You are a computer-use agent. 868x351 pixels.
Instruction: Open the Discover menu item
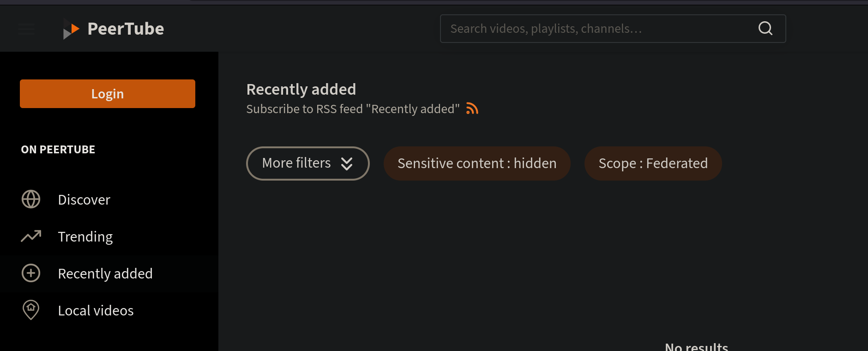(x=84, y=200)
